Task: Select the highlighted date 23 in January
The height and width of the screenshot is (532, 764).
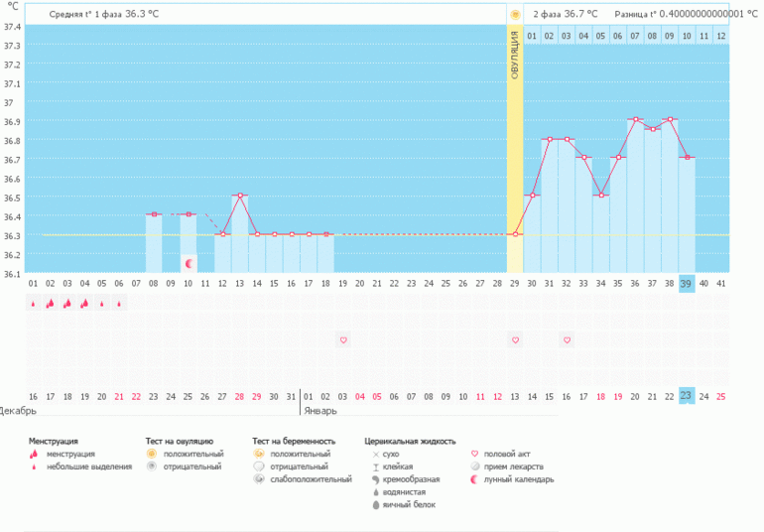Action: tap(686, 395)
